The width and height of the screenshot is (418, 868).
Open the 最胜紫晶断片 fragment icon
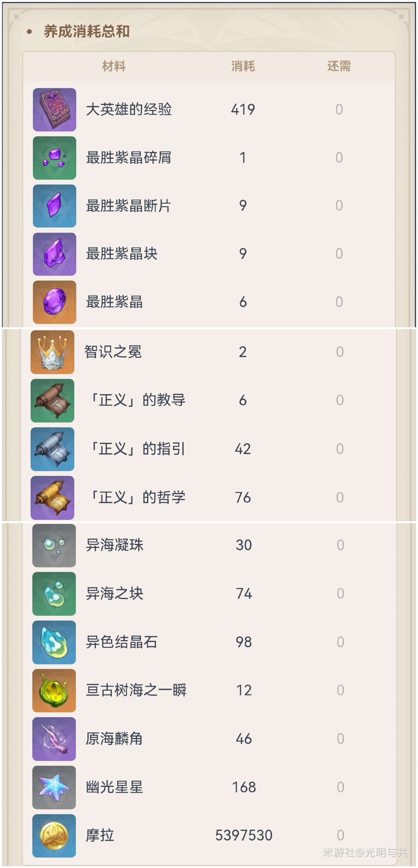click(55, 206)
